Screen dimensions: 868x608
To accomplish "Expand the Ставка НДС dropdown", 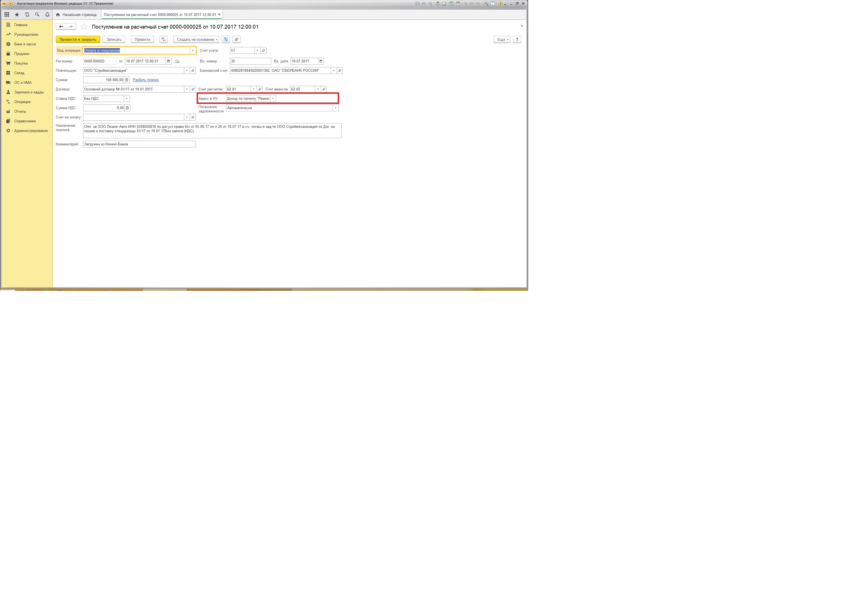I will tap(127, 99).
